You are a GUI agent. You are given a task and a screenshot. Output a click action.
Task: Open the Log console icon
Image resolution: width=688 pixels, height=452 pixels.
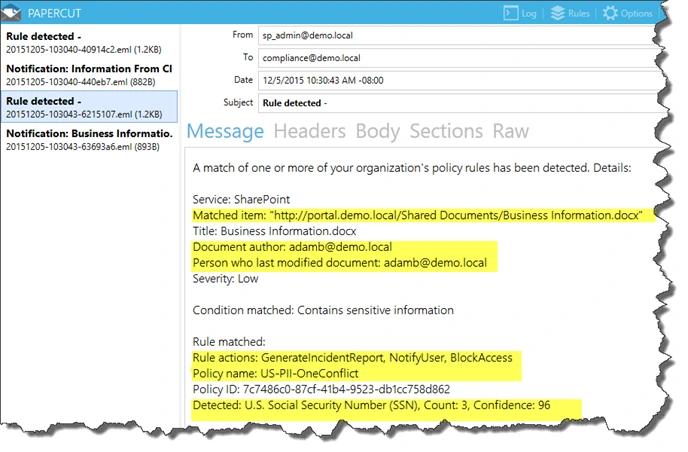[510, 13]
